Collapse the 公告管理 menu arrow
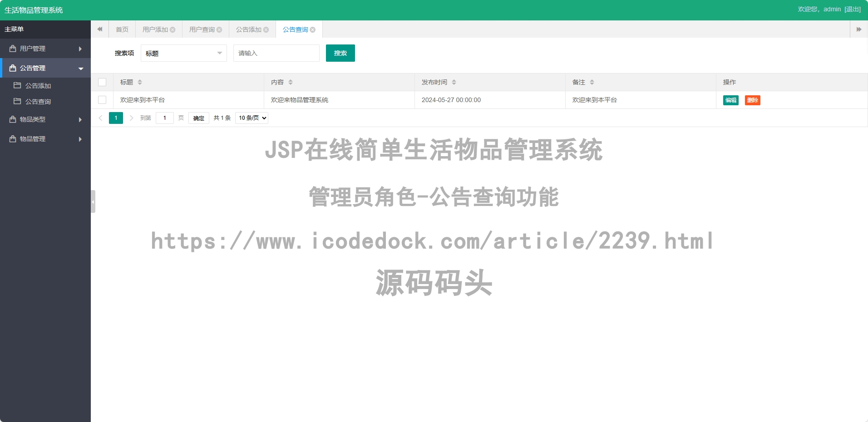The width and height of the screenshot is (868, 422). pyautogui.click(x=81, y=69)
